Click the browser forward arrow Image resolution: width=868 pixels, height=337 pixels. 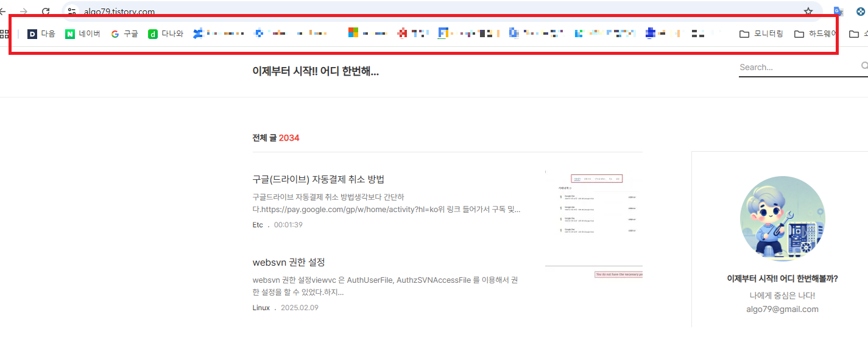pyautogui.click(x=24, y=11)
